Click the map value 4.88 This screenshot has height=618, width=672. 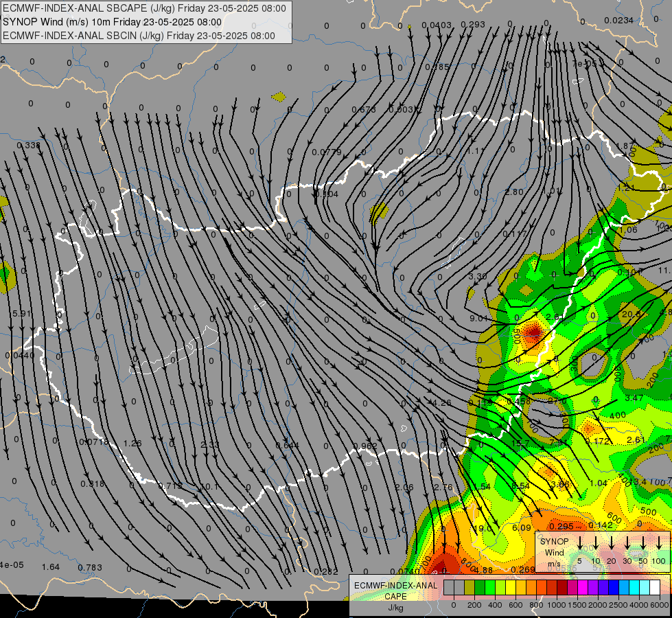tap(484, 570)
